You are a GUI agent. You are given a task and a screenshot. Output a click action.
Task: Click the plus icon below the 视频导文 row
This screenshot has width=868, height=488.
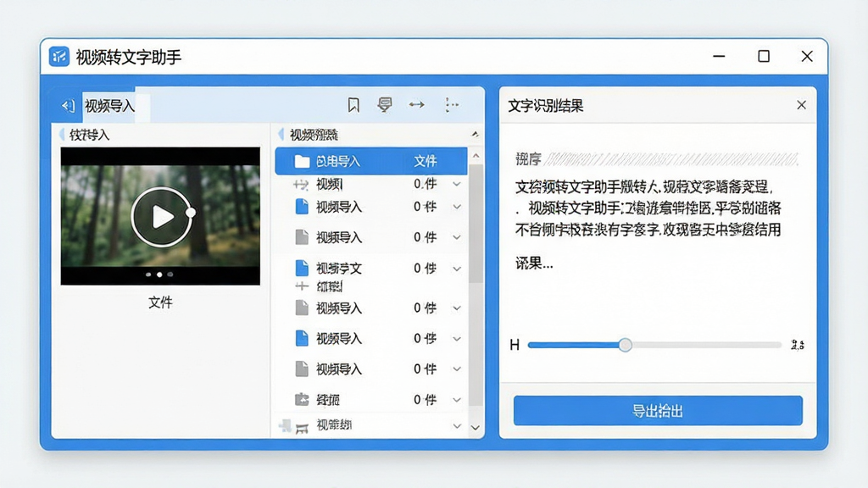[x=302, y=286]
